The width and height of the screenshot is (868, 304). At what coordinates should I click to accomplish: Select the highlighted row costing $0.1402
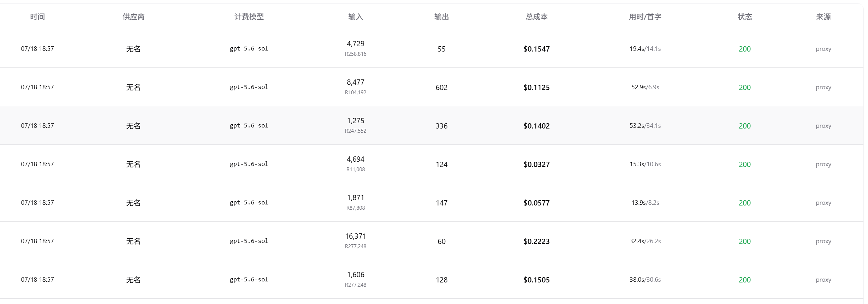coord(432,125)
